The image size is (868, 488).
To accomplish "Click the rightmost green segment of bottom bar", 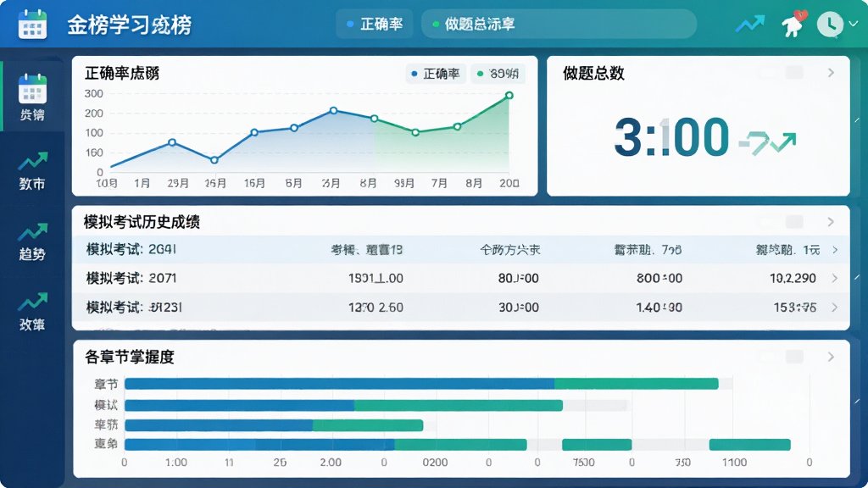I will (750, 444).
